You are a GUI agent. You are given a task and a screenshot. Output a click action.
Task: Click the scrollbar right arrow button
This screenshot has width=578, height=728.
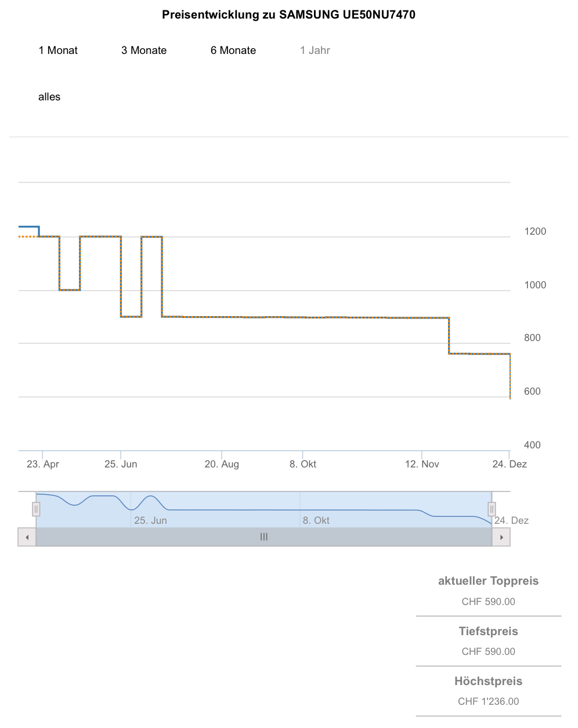pos(501,537)
